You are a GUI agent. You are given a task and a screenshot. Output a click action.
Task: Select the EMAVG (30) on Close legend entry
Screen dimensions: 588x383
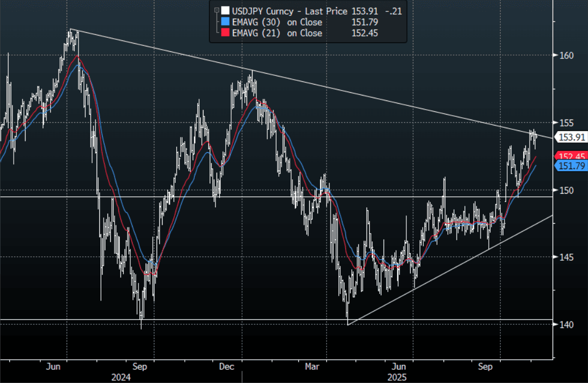point(299,22)
